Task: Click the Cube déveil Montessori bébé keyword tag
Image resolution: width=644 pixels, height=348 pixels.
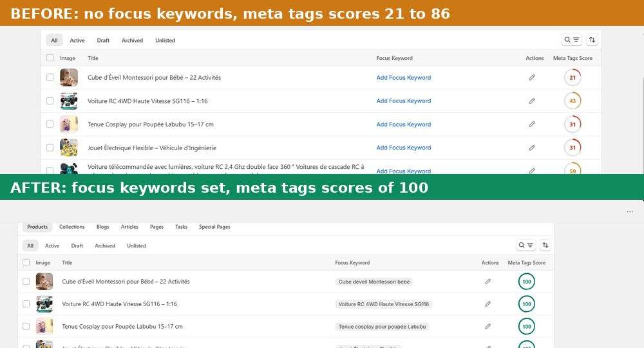Action: pyautogui.click(x=374, y=282)
